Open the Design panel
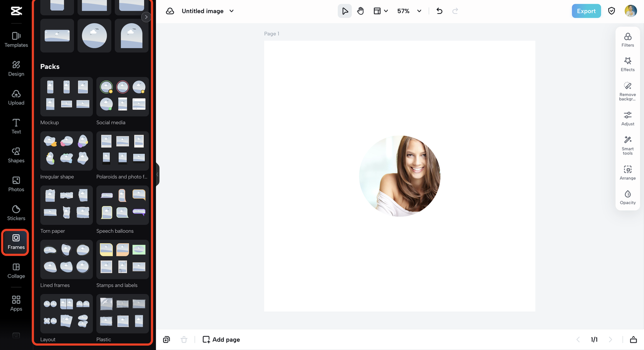644x350 pixels. point(16,68)
